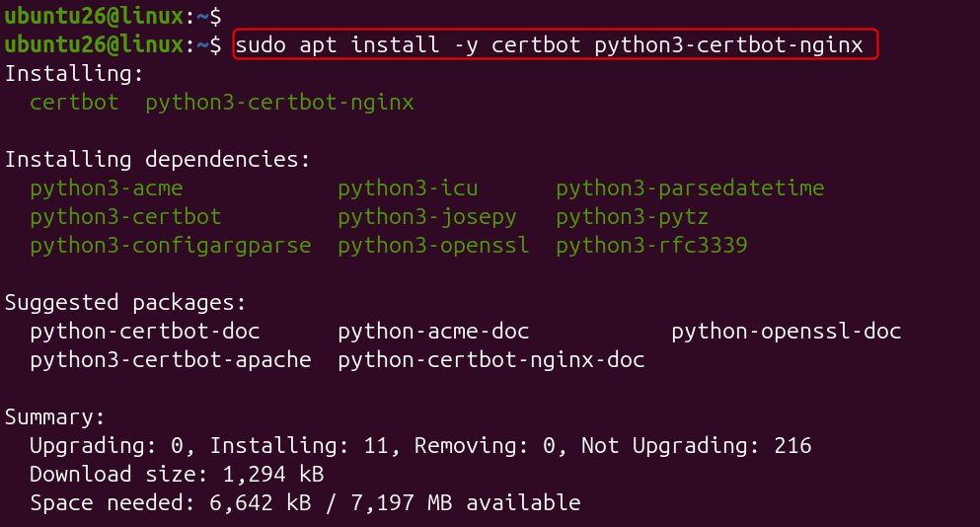980x527 pixels.
Task: Select the python-certbot-doc suggested package
Action: tap(145, 332)
